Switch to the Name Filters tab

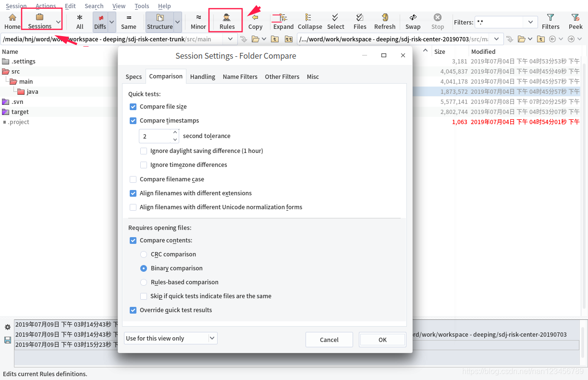240,76
